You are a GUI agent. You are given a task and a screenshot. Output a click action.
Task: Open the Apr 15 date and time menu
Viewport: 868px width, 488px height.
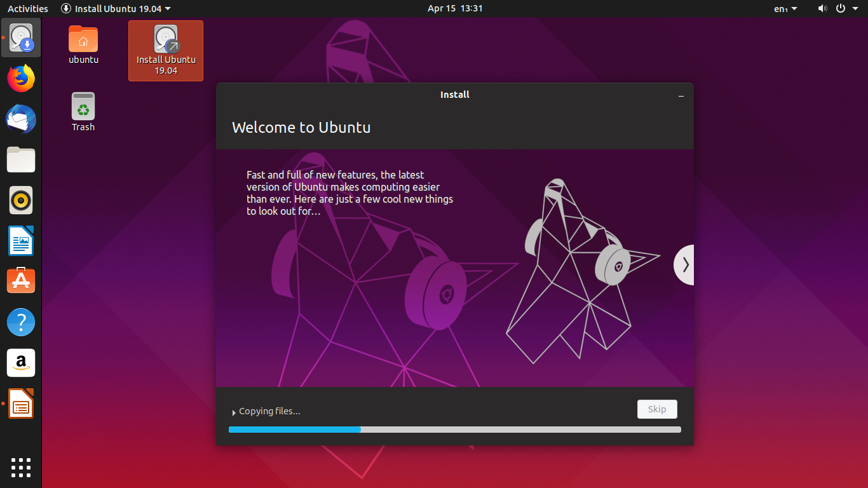(x=455, y=8)
